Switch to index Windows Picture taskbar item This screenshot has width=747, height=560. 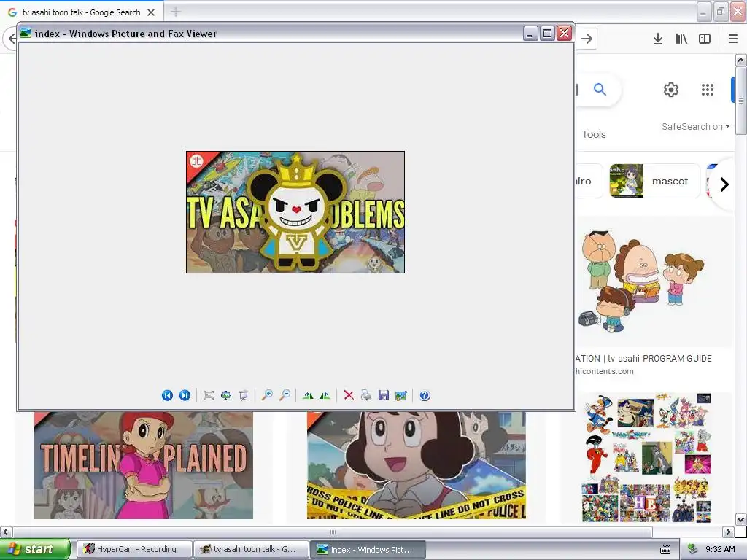coord(368,549)
